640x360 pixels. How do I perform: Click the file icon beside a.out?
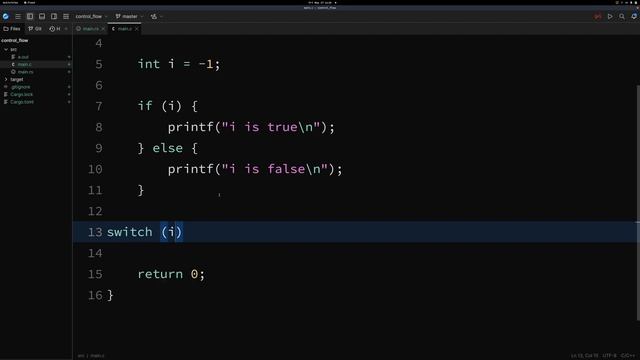13,57
